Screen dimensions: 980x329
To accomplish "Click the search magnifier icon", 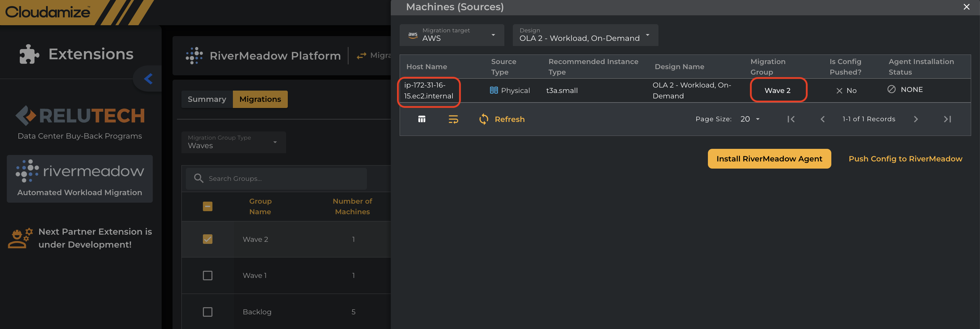I will pos(198,178).
